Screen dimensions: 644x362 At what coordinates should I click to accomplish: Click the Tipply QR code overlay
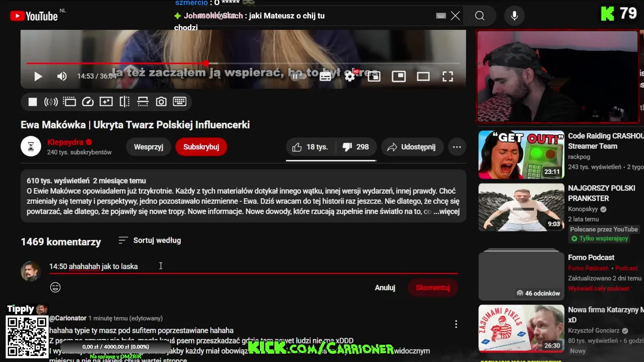click(27, 337)
